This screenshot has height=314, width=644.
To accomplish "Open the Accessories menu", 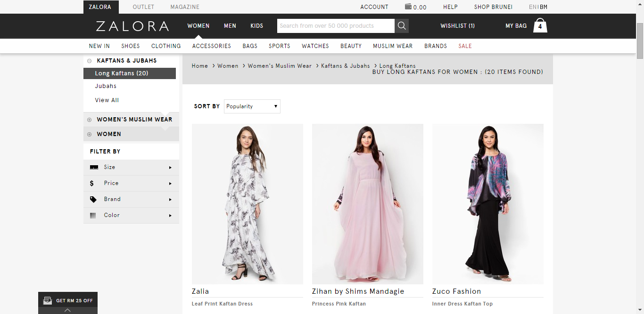I will click(212, 46).
